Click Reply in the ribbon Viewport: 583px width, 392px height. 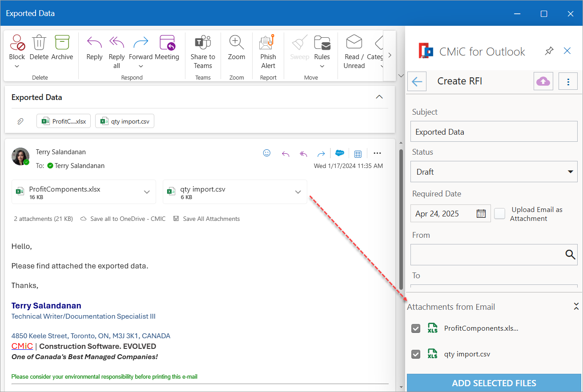(x=94, y=47)
